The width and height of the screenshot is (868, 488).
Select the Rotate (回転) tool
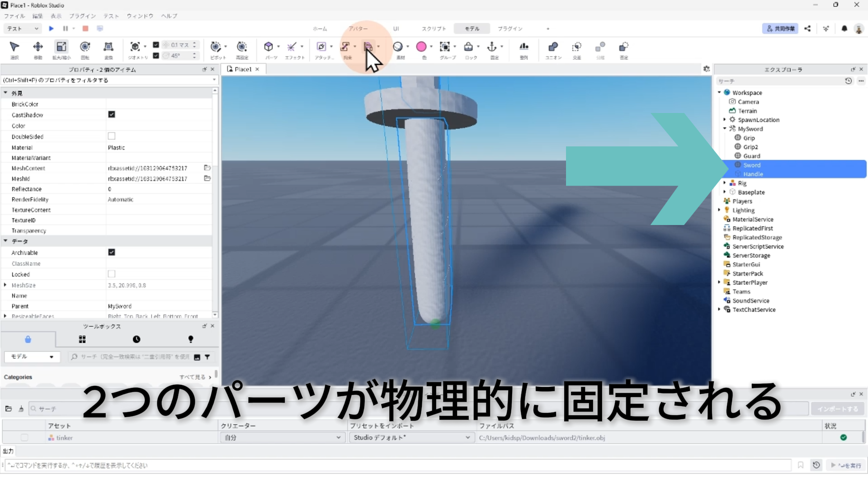(x=85, y=47)
